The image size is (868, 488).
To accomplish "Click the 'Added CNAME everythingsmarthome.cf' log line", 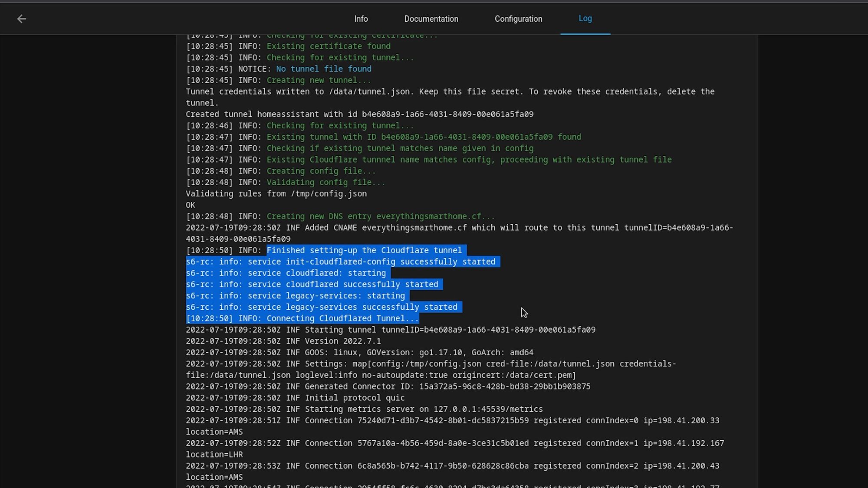I will [x=459, y=233].
